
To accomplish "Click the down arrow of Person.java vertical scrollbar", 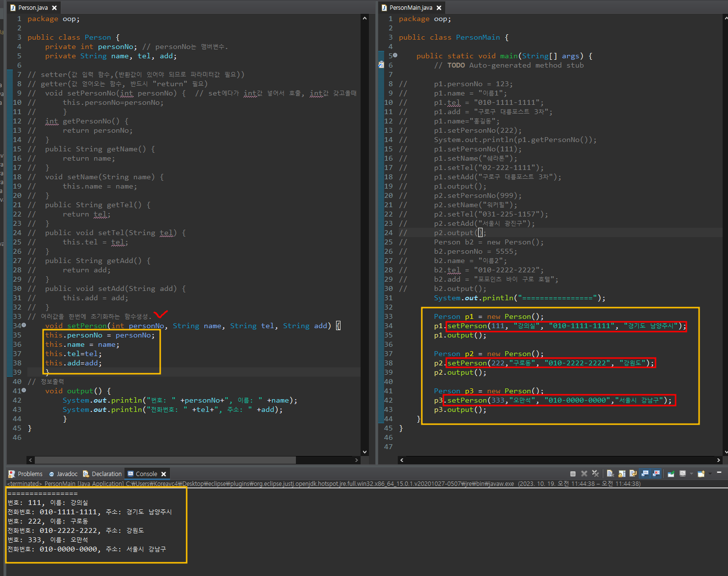I will [364, 452].
